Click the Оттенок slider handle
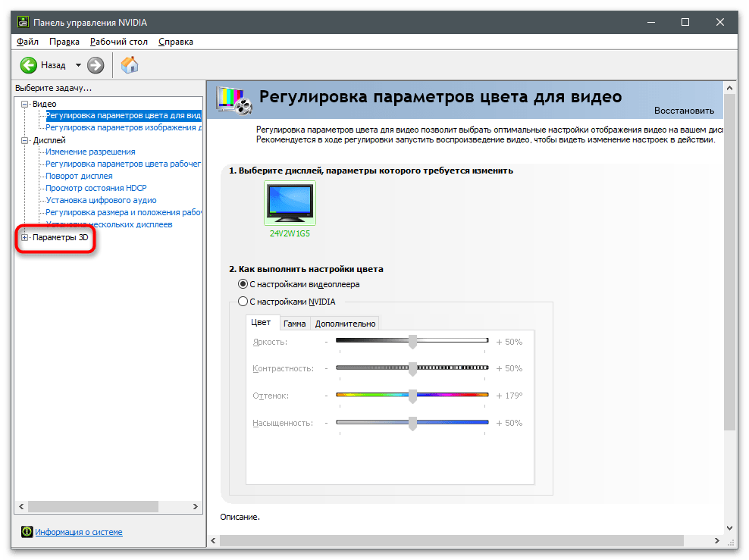 point(412,396)
